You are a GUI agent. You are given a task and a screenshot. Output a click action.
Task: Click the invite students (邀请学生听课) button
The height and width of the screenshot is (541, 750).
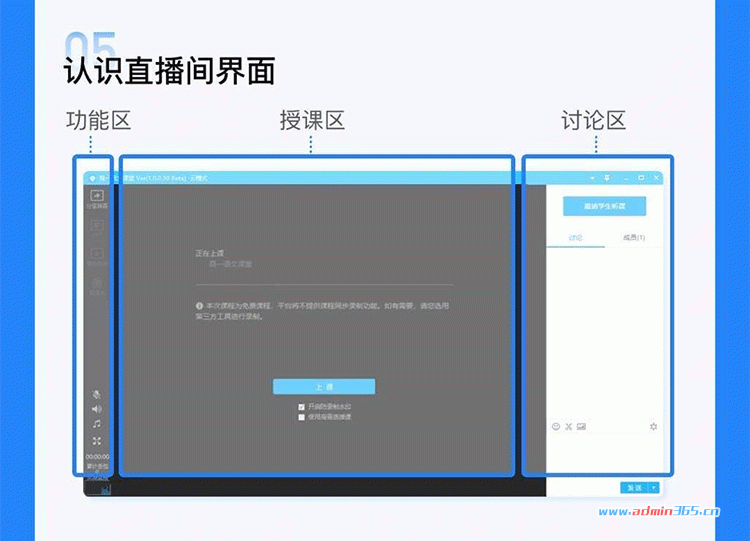(x=605, y=206)
